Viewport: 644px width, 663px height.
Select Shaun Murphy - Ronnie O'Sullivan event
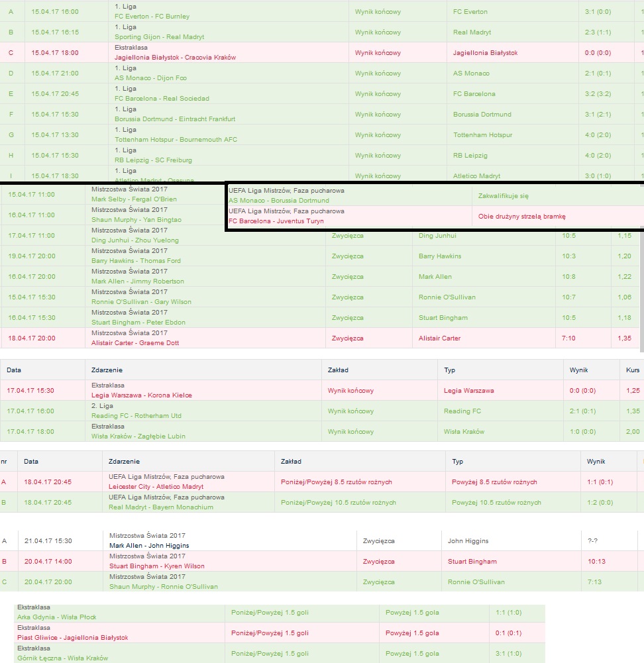(164, 587)
